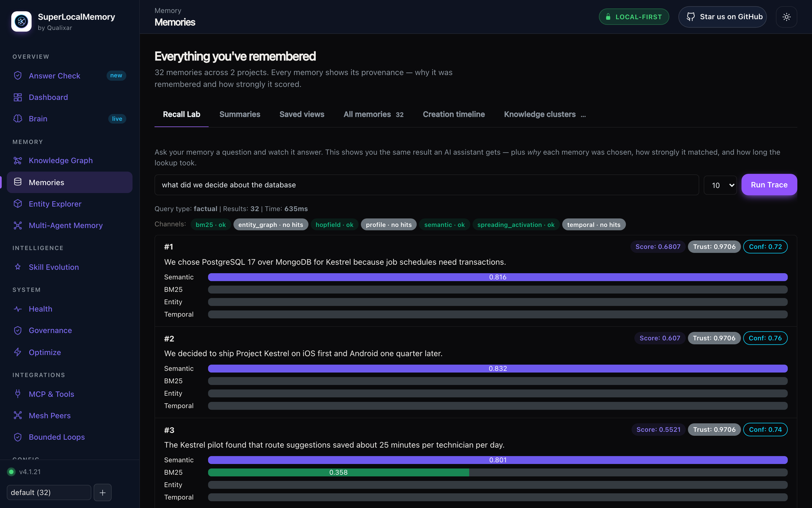This screenshot has width=812, height=508.
Task: Toggle the light/dark theme sun icon
Action: pyautogui.click(x=786, y=17)
